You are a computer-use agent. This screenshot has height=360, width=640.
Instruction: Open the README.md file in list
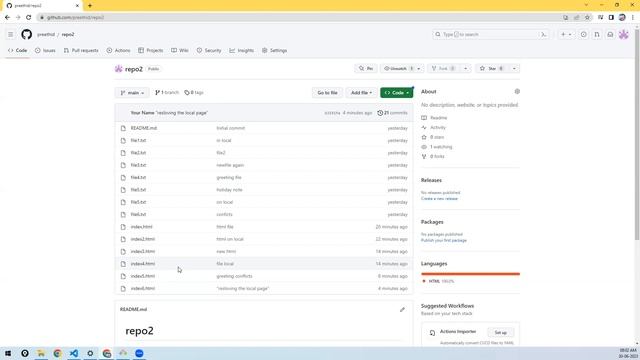(144, 128)
